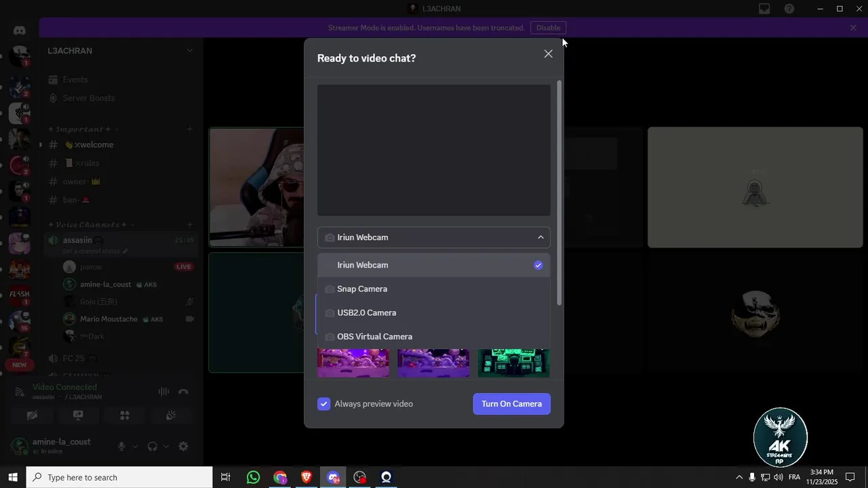Click the Windows search box
The height and width of the screenshot is (488, 868).
pyautogui.click(x=119, y=477)
